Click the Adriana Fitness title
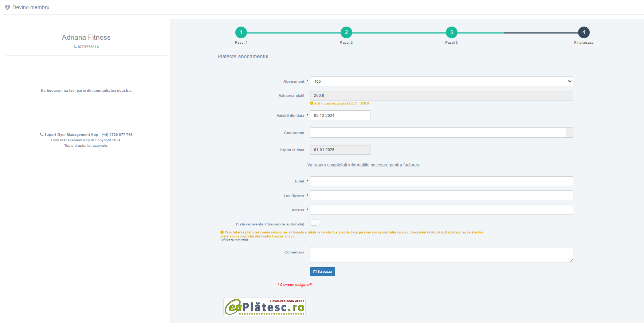Viewport: 644px width, 323px height. [x=86, y=37]
